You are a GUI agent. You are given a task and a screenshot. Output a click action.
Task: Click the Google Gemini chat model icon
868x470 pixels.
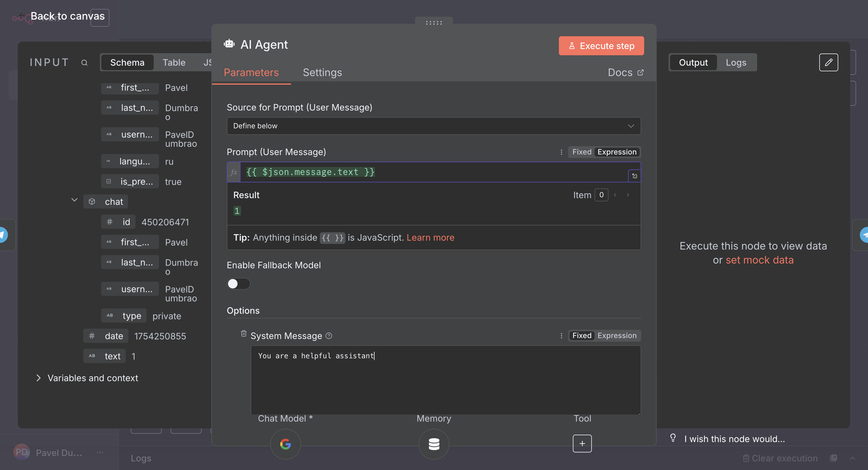point(285,444)
